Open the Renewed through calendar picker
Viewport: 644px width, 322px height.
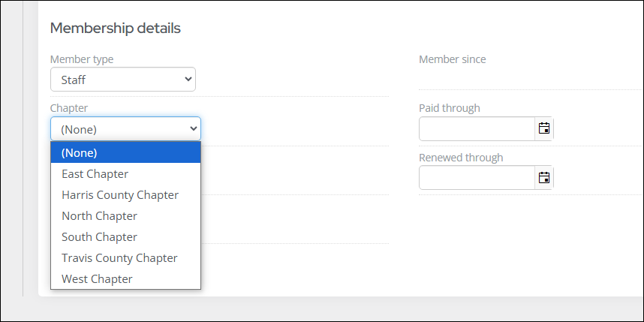pos(543,178)
